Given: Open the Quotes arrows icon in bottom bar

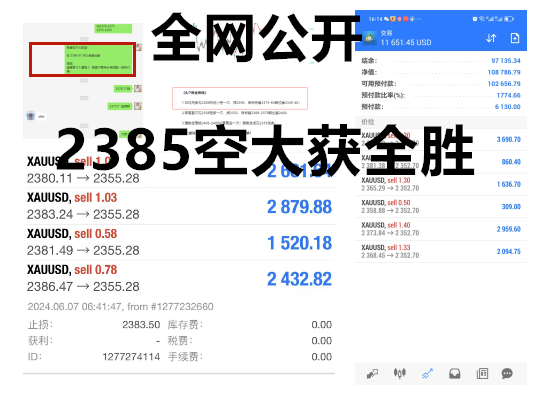Looking at the screenshot, I should click(x=372, y=373).
